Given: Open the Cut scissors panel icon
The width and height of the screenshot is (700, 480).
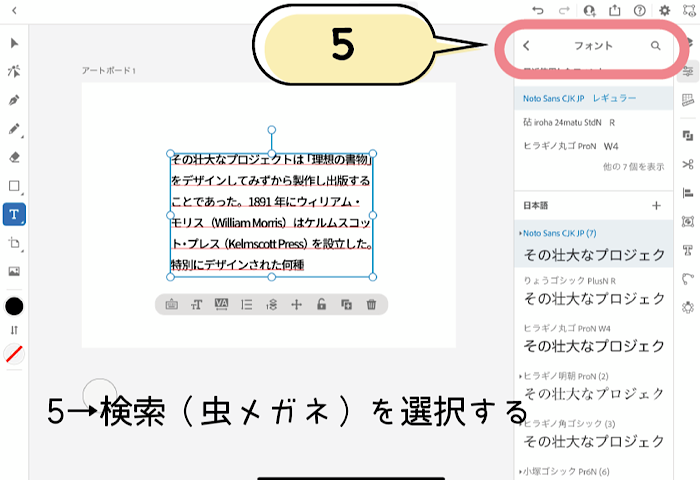Looking at the screenshot, I should tap(688, 164).
